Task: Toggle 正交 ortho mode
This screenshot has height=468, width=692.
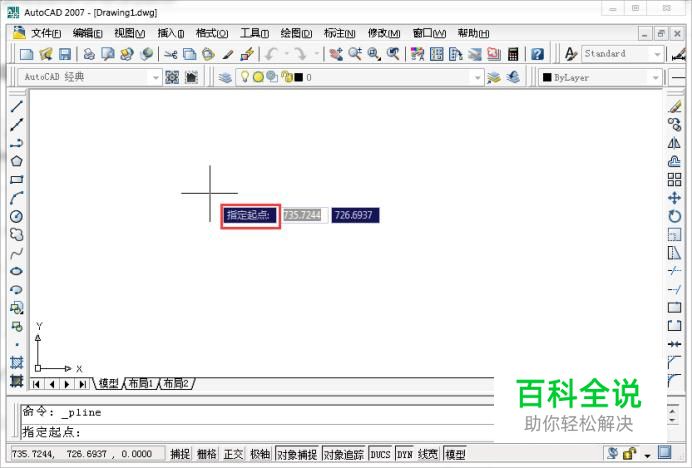Action: (x=233, y=454)
